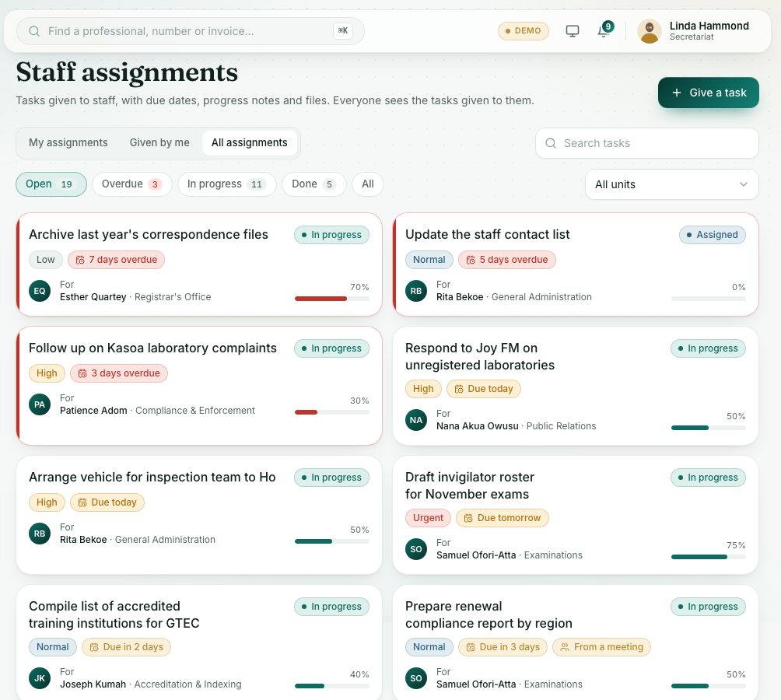
Task: Click Nana Akua Owusu name text
Action: 477,426
